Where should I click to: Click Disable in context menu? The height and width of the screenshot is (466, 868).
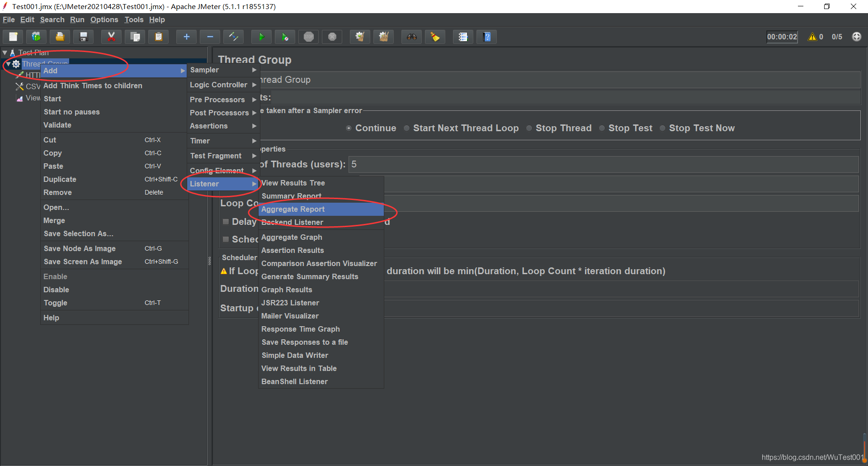tap(114, 290)
